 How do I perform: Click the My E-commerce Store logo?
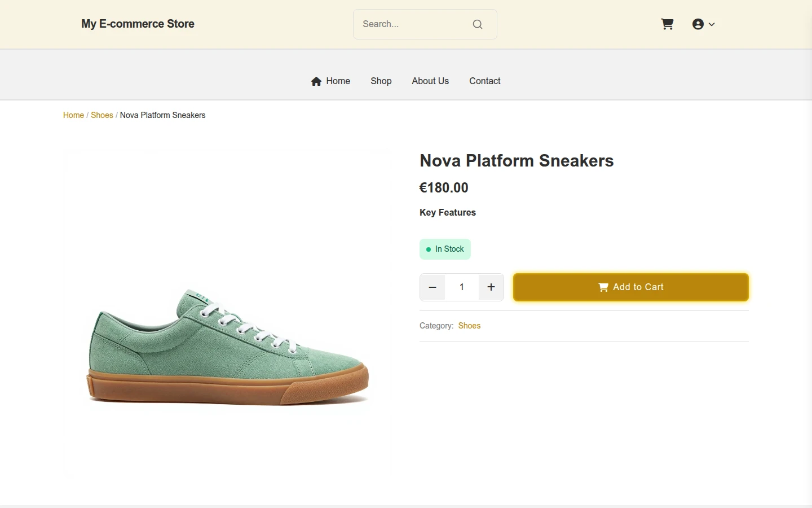click(138, 24)
